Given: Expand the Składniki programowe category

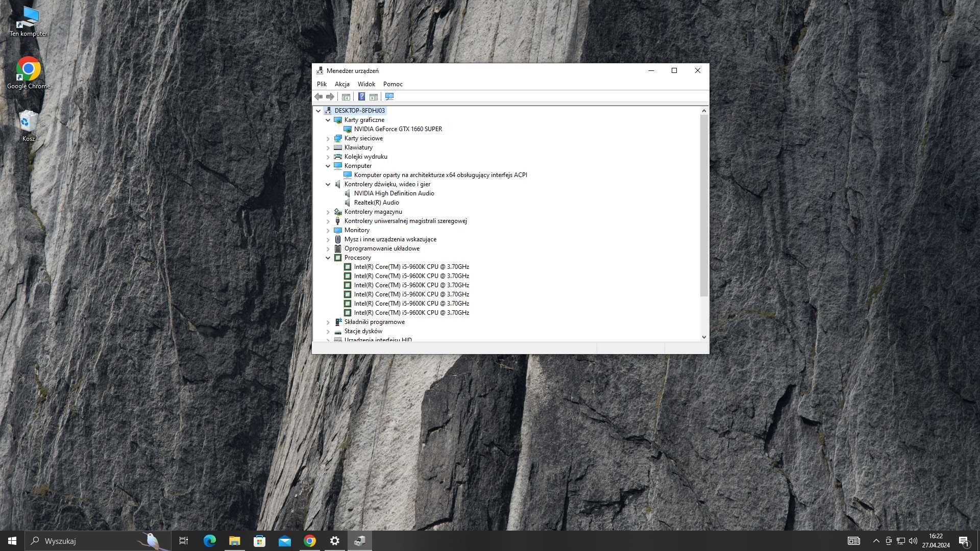Looking at the screenshot, I should tap(328, 322).
